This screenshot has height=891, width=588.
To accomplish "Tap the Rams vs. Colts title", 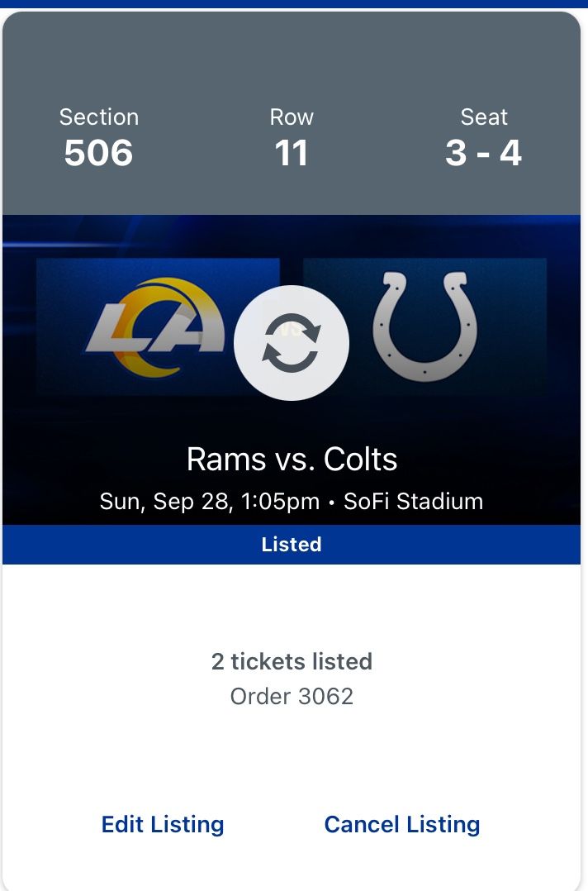I will [292, 459].
